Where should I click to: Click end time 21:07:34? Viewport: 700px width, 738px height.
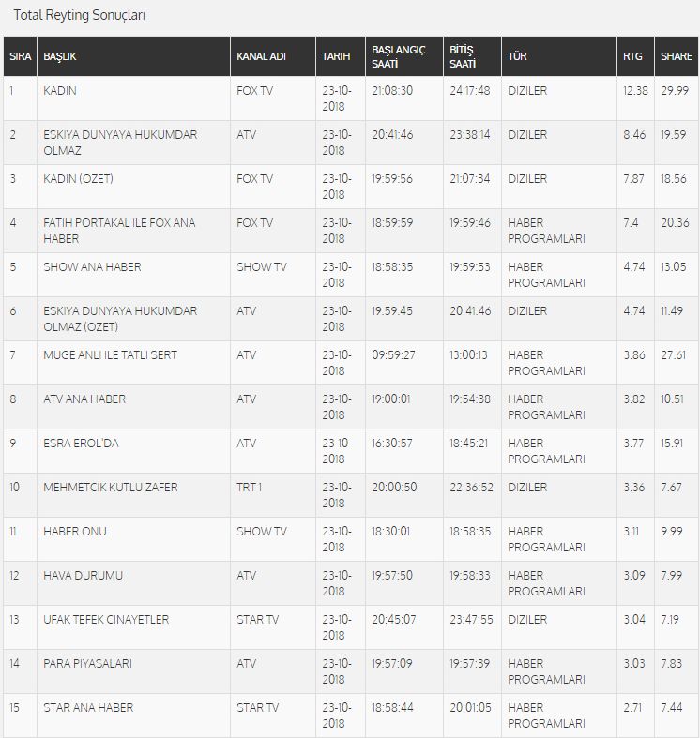point(470,179)
